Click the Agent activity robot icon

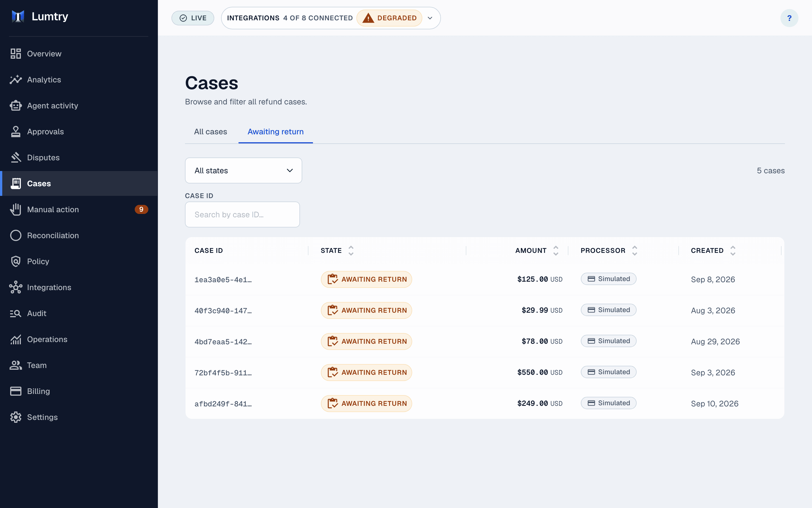pyautogui.click(x=16, y=106)
